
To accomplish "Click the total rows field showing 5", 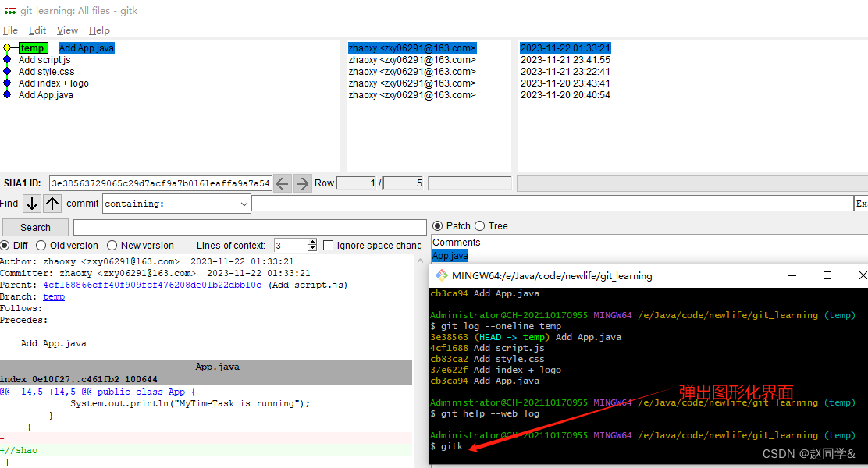I will tap(404, 183).
